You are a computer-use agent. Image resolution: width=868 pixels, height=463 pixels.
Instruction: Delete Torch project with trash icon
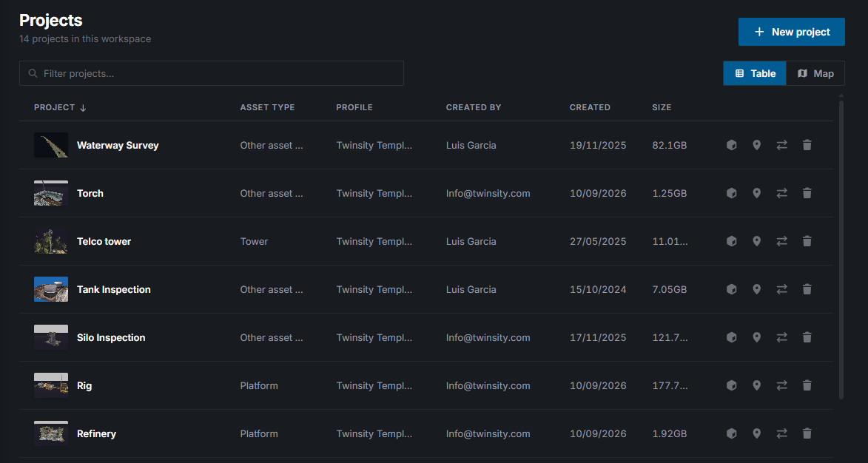tap(807, 193)
